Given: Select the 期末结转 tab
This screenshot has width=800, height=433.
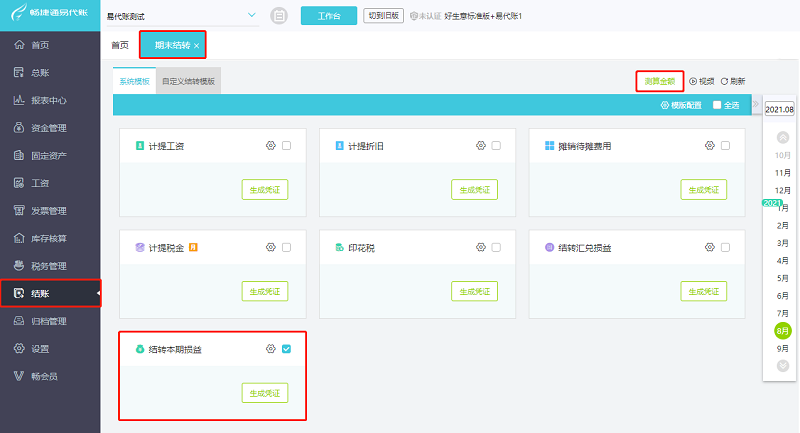Looking at the screenshot, I should pos(172,45).
